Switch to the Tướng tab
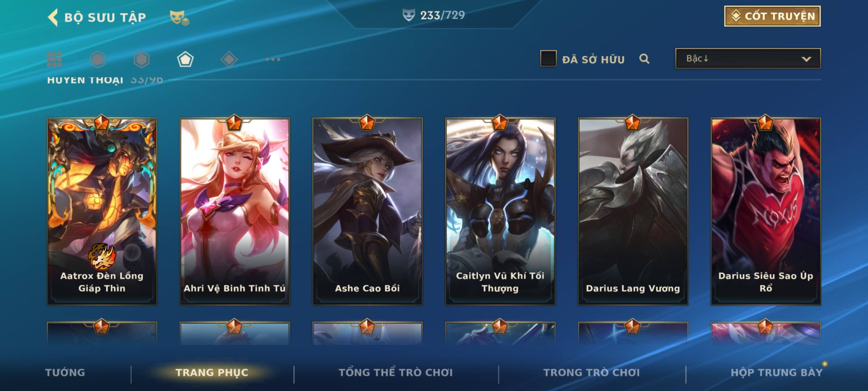Screen dimensions: 868x391 coord(65,373)
